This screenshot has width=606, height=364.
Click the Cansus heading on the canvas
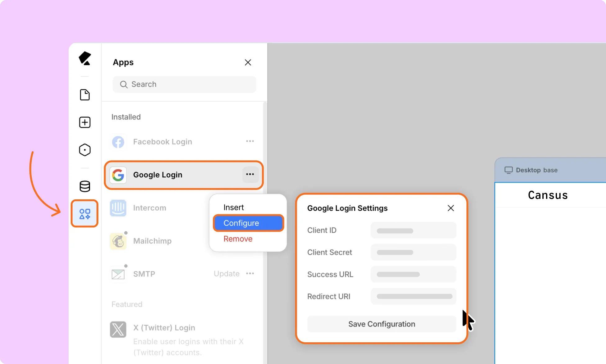pos(548,195)
